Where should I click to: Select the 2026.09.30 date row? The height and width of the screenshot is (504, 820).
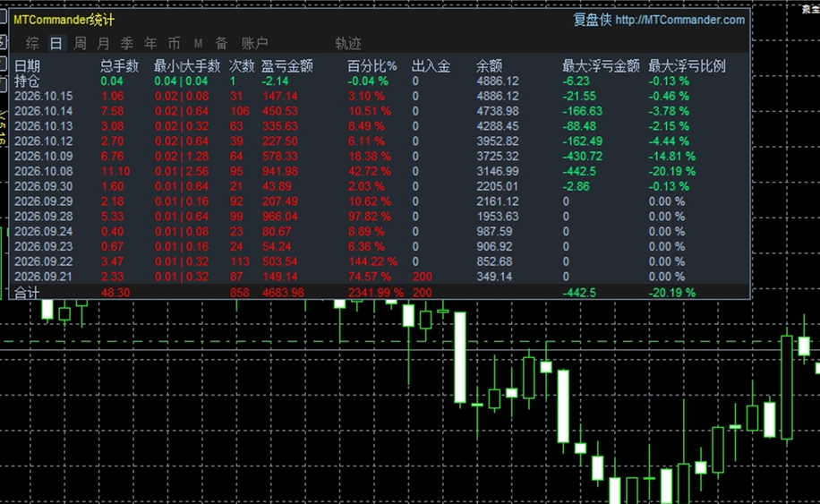click(43, 186)
